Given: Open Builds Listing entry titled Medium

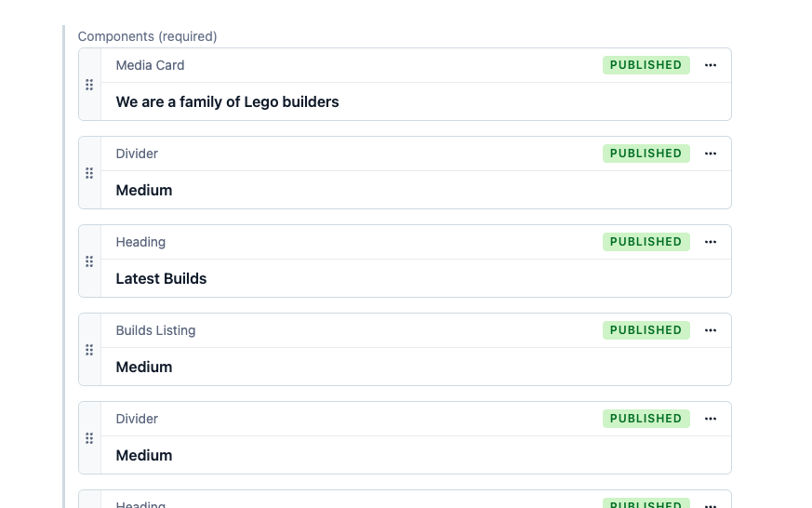Looking at the screenshot, I should [144, 368].
